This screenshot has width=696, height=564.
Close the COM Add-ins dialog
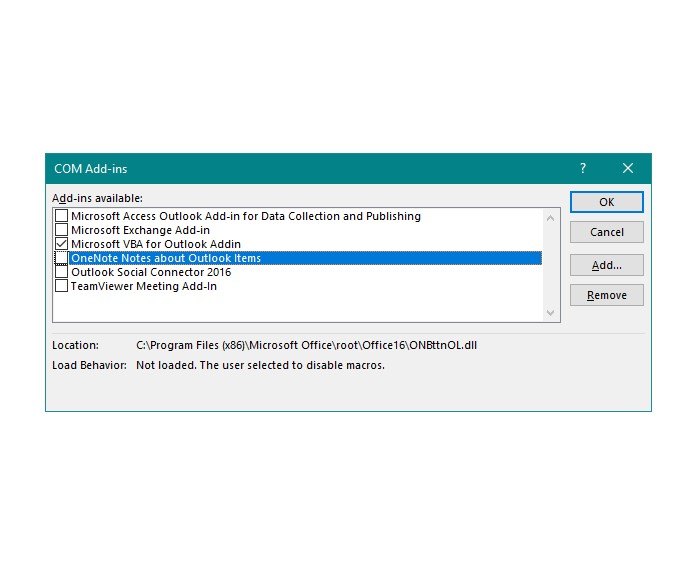[x=628, y=168]
